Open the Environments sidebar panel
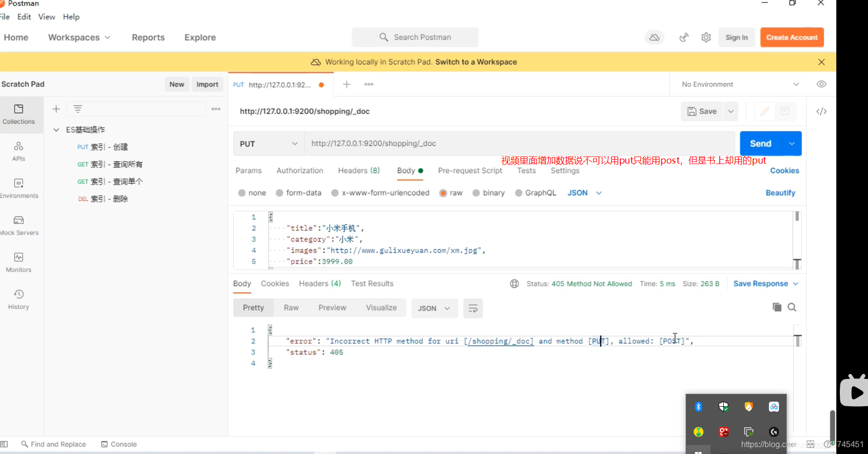868x454 pixels. (x=19, y=188)
